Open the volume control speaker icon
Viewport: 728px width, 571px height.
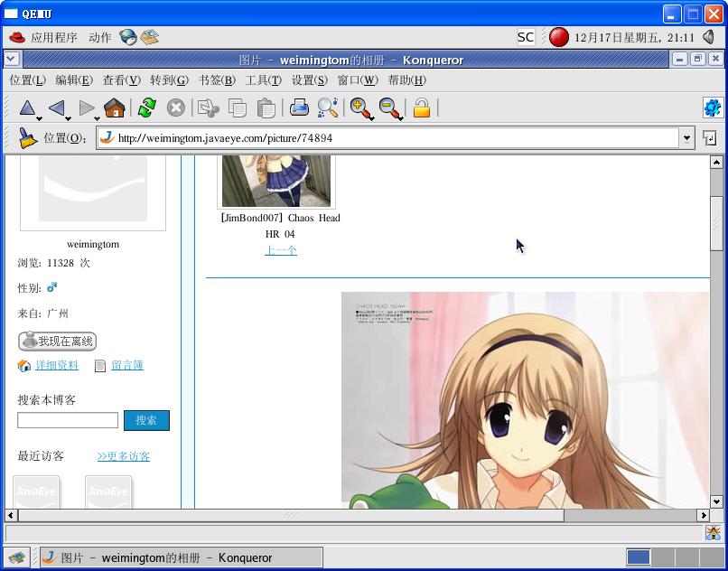tap(708, 37)
